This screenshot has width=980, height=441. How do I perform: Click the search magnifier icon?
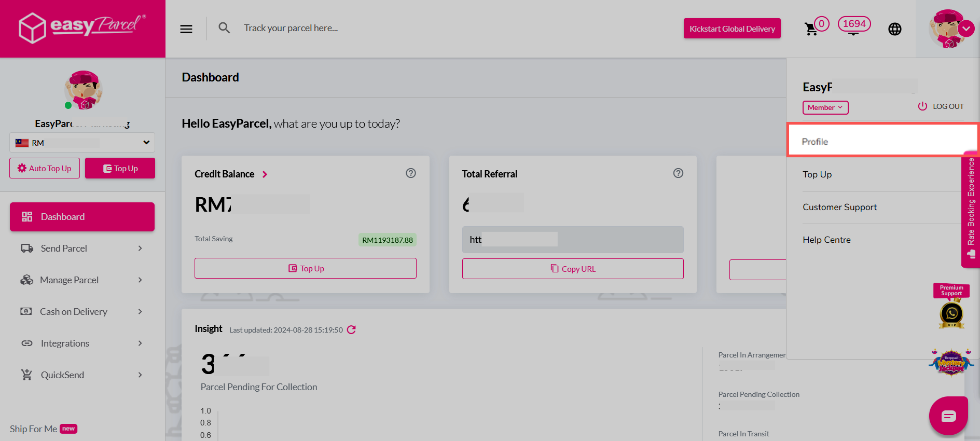point(224,28)
